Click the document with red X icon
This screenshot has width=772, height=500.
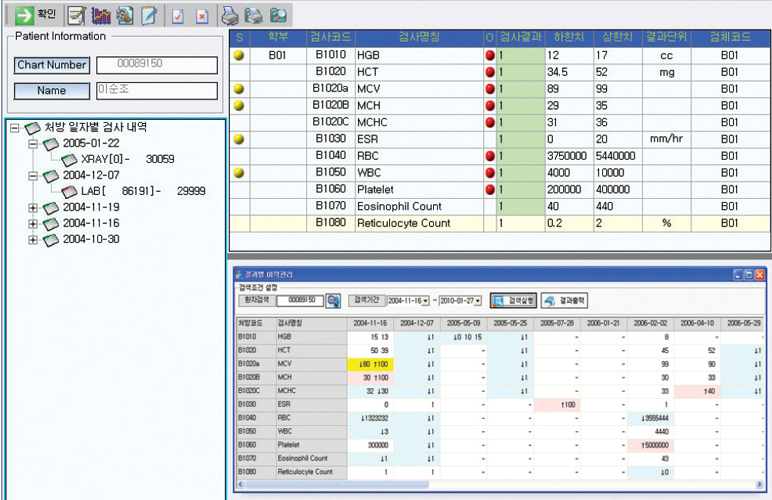click(x=202, y=16)
